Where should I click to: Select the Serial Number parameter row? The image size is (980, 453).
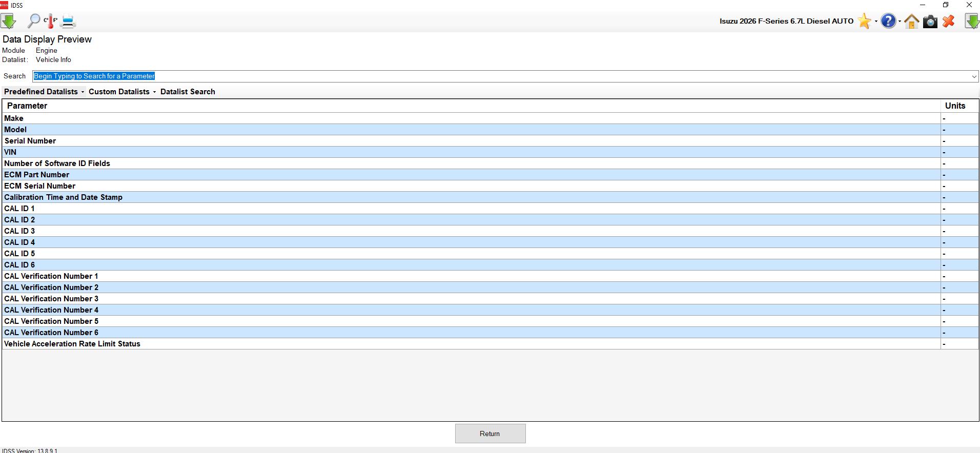[x=491, y=141]
